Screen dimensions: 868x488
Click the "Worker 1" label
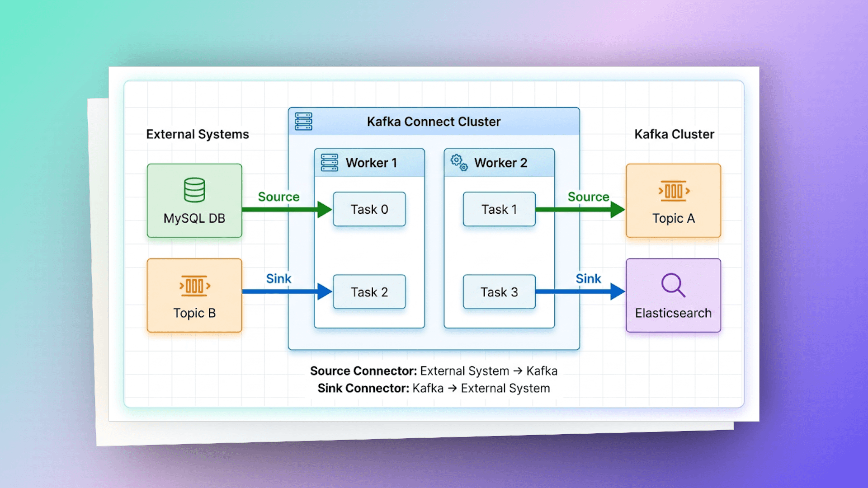[x=371, y=163]
